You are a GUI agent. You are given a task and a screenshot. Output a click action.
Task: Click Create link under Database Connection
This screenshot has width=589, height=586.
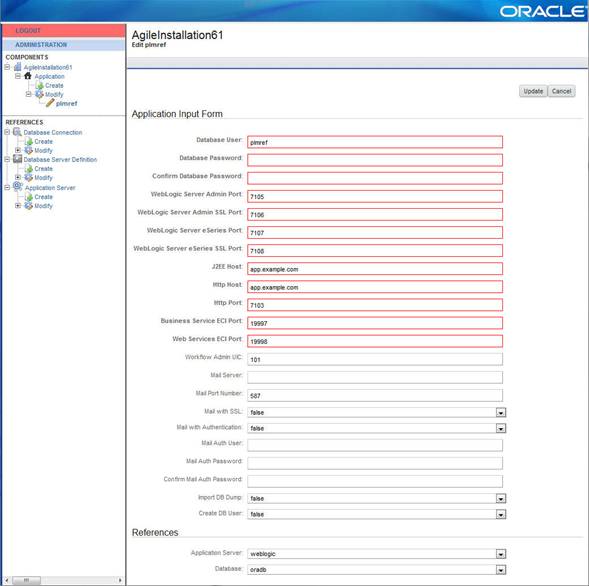44,142
